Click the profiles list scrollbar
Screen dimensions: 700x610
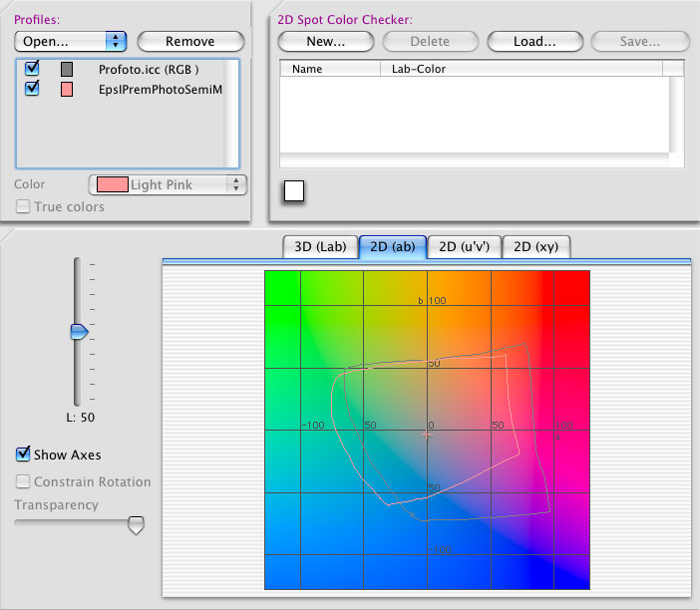click(x=231, y=114)
